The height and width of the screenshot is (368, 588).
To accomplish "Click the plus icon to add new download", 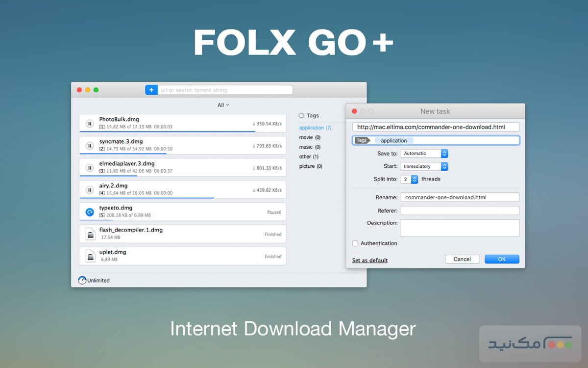I will [x=151, y=89].
